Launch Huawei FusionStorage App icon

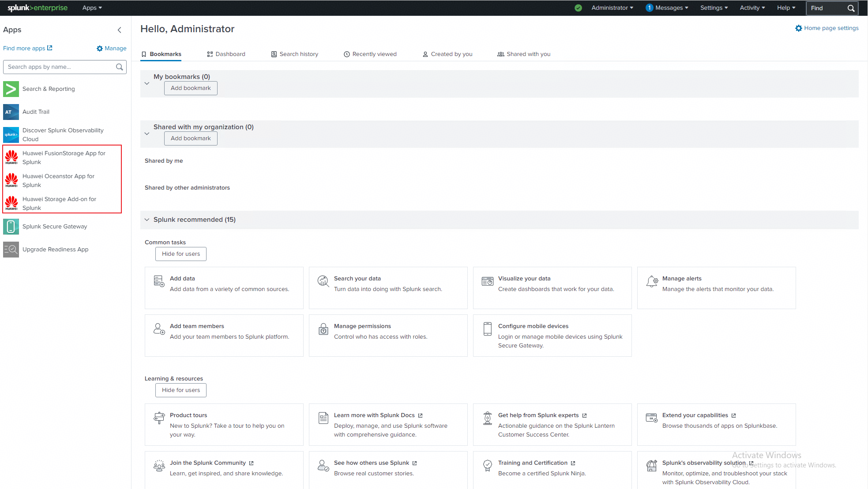click(11, 158)
